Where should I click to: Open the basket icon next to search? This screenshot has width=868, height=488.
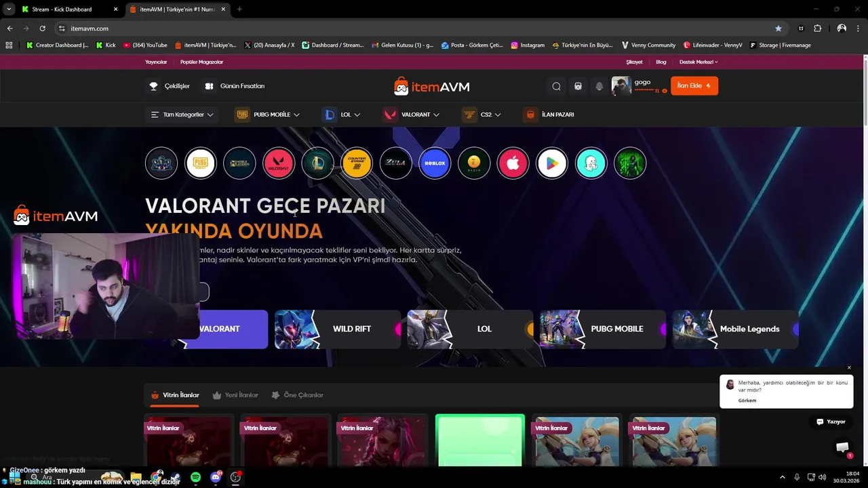[578, 86]
